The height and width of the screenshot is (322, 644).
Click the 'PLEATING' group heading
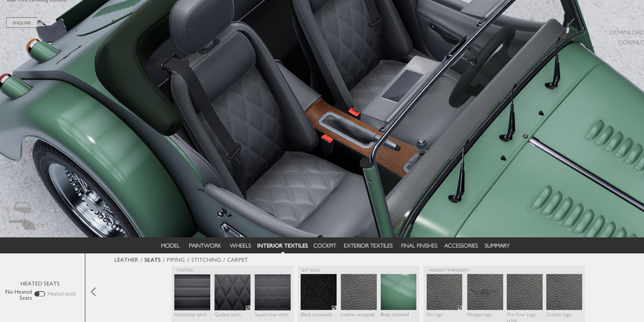coord(185,270)
